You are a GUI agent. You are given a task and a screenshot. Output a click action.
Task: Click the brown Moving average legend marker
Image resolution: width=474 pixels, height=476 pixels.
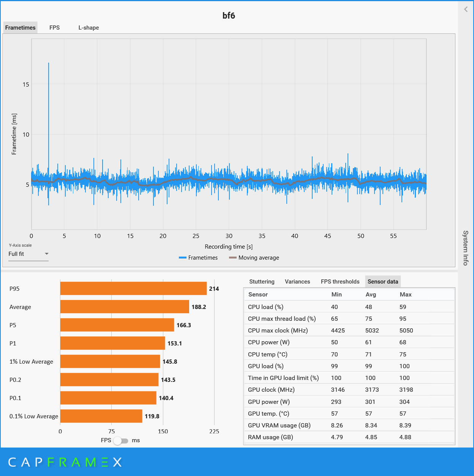(233, 258)
